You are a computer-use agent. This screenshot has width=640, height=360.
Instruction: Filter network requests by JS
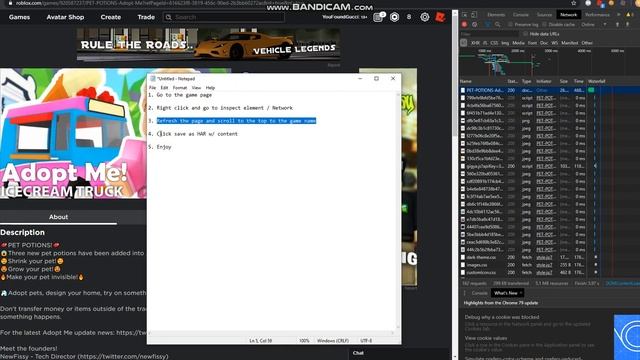tap(485, 43)
